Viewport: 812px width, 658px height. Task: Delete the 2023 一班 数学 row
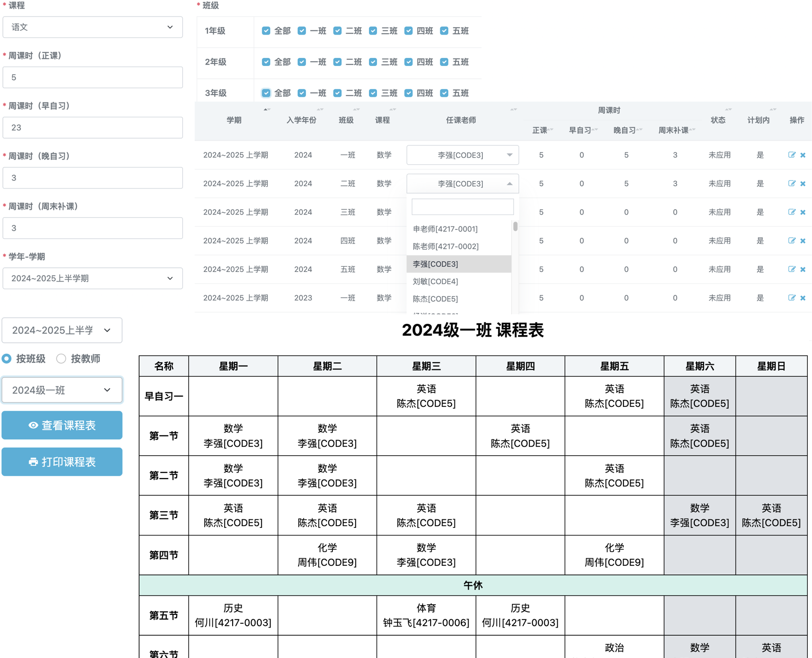(x=803, y=298)
